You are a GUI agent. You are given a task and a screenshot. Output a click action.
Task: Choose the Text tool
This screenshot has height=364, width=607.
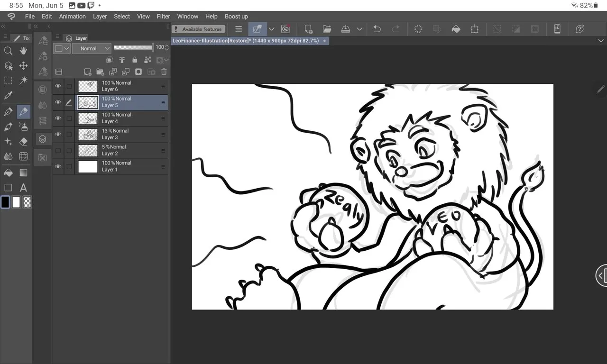coord(23,188)
